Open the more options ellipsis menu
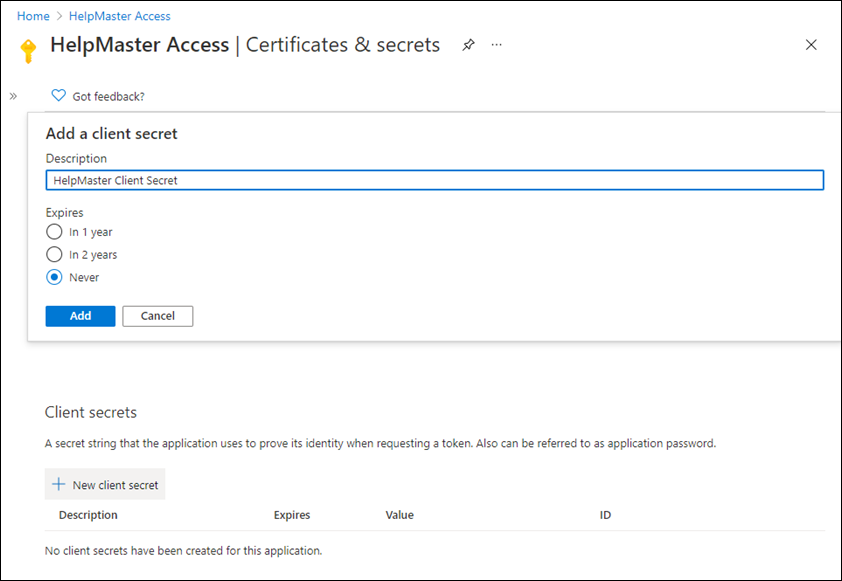842x581 pixels. (x=497, y=45)
